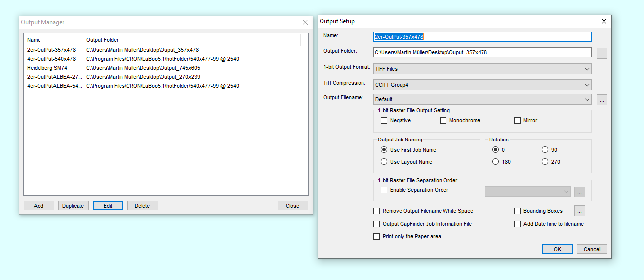
Task: Select the 4er-OutPut-540x478 list entry
Action: coord(51,59)
